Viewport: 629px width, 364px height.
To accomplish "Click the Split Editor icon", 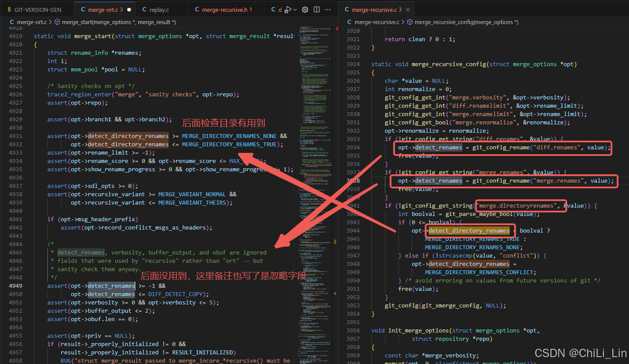I will tap(317, 9).
